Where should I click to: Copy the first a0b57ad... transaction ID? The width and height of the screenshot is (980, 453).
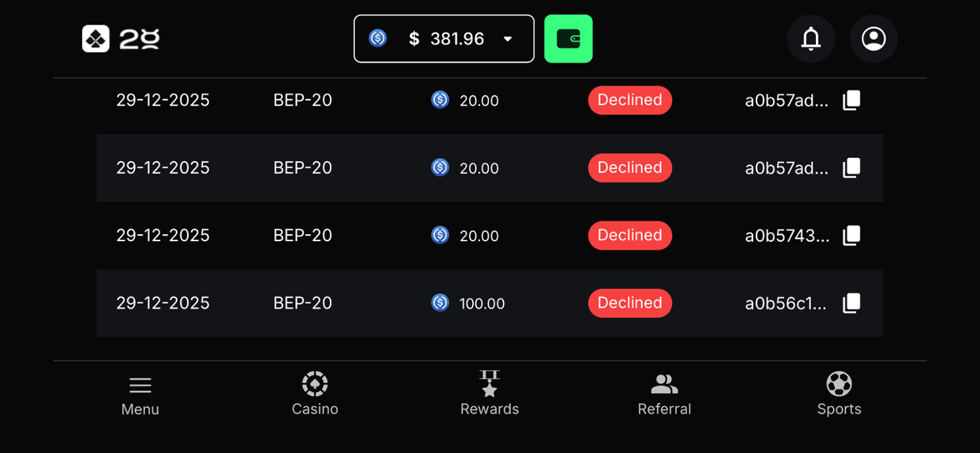click(851, 100)
